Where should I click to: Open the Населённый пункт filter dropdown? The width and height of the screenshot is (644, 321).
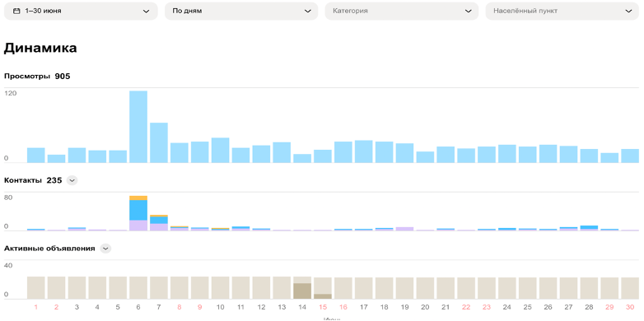(x=562, y=11)
